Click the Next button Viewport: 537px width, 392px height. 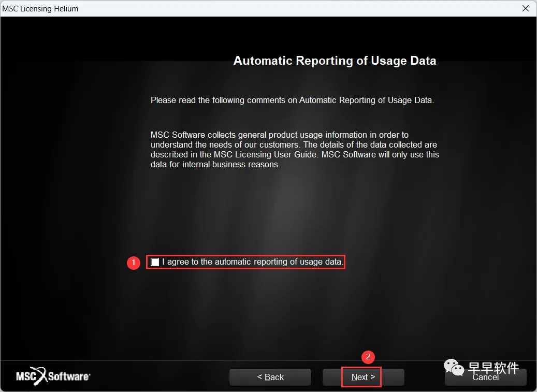pyautogui.click(x=363, y=377)
